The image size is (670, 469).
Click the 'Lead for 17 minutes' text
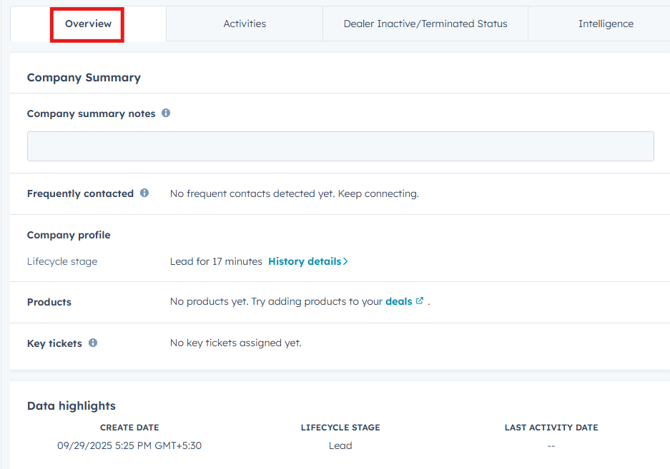click(216, 261)
